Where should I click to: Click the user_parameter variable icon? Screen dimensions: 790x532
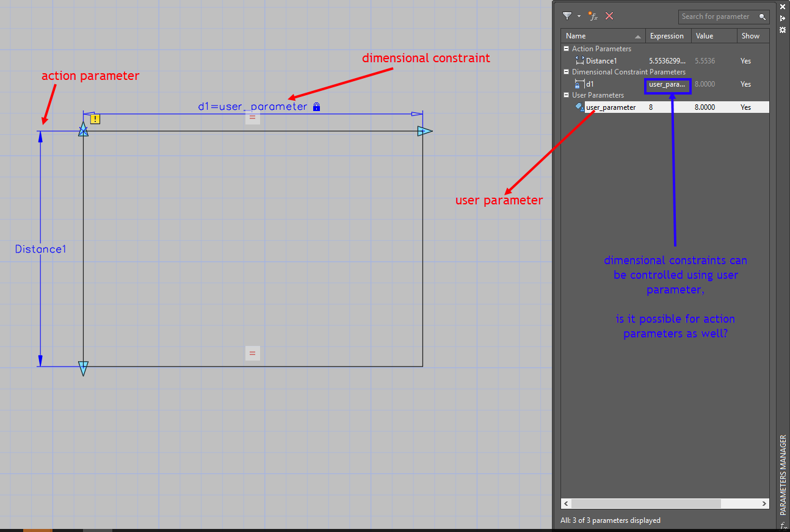pos(580,107)
